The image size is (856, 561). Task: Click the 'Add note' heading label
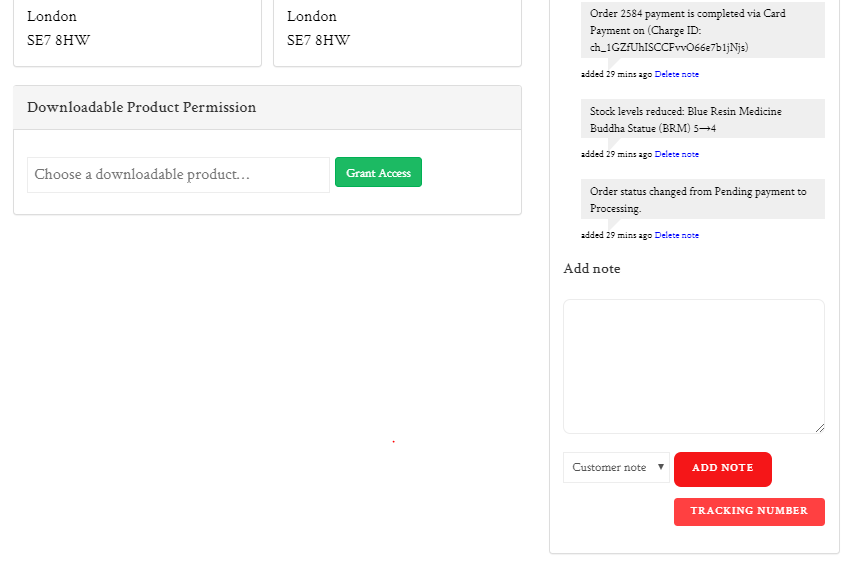tap(592, 269)
